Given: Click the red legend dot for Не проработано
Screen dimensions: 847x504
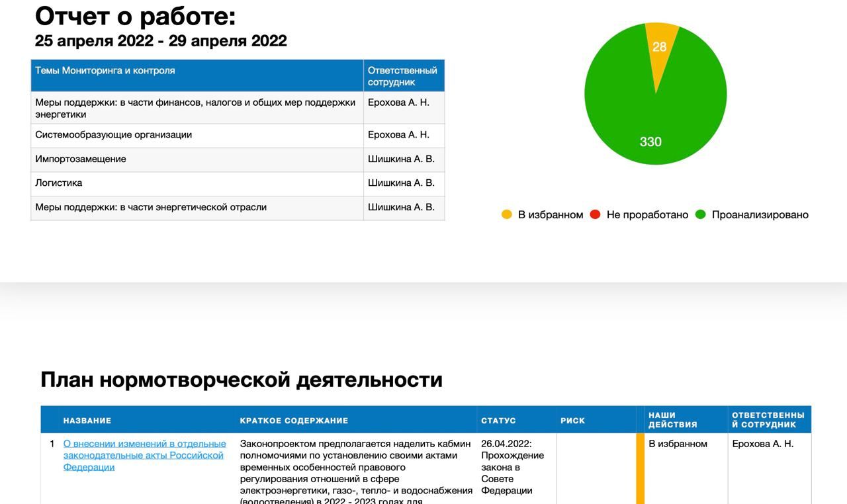Looking at the screenshot, I should [x=595, y=214].
